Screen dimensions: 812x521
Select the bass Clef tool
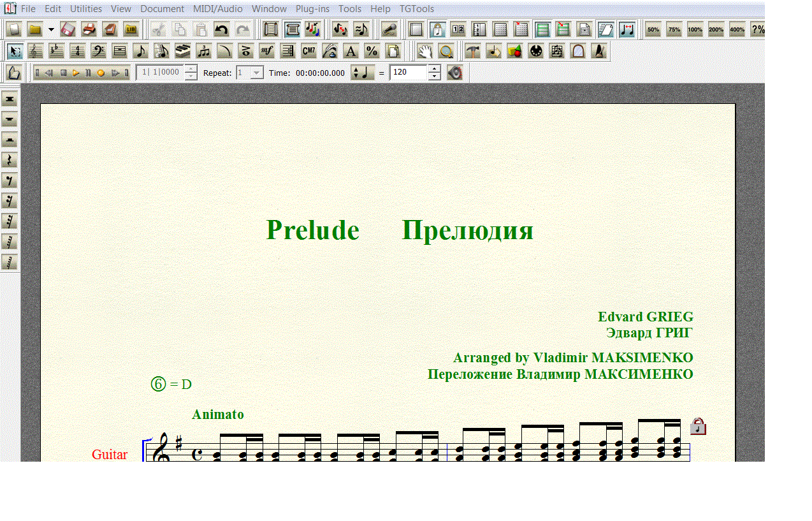pyautogui.click(x=99, y=51)
